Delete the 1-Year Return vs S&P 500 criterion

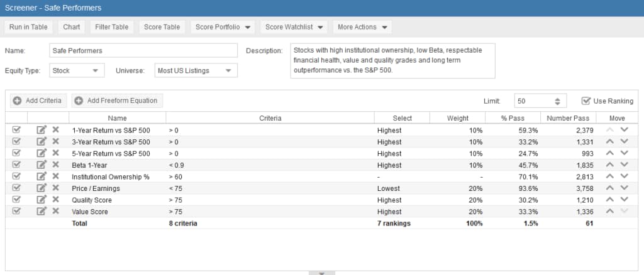coord(56,130)
